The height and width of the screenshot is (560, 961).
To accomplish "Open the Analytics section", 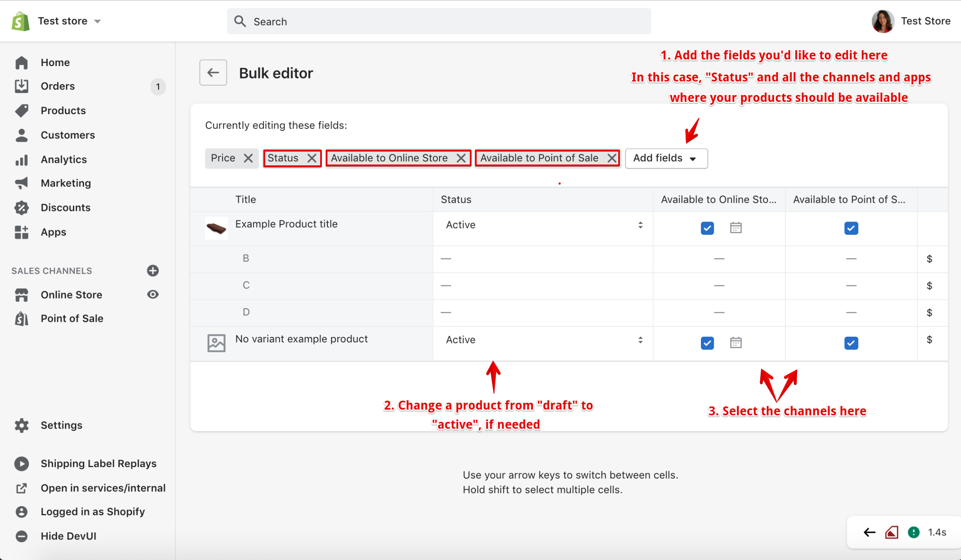I will click(x=64, y=159).
